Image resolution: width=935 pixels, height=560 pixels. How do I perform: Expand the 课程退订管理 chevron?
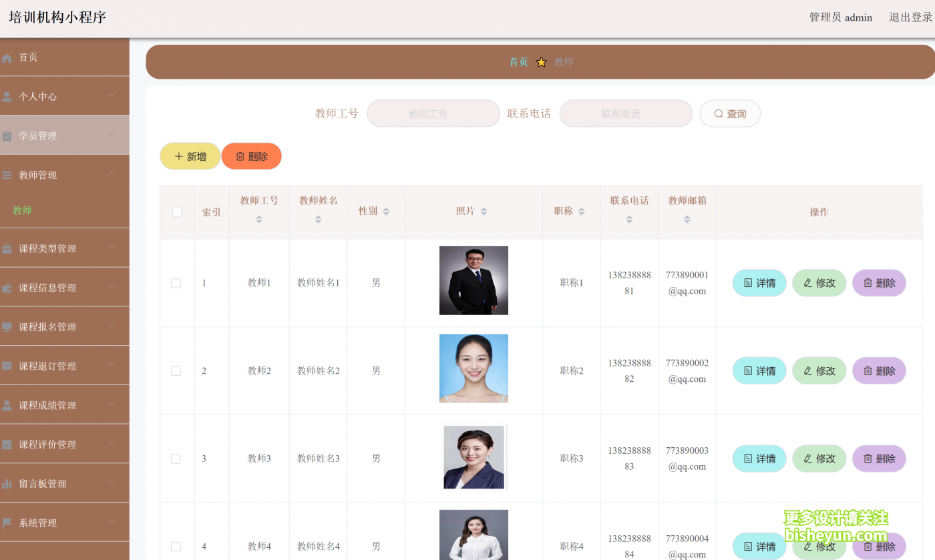(x=112, y=365)
